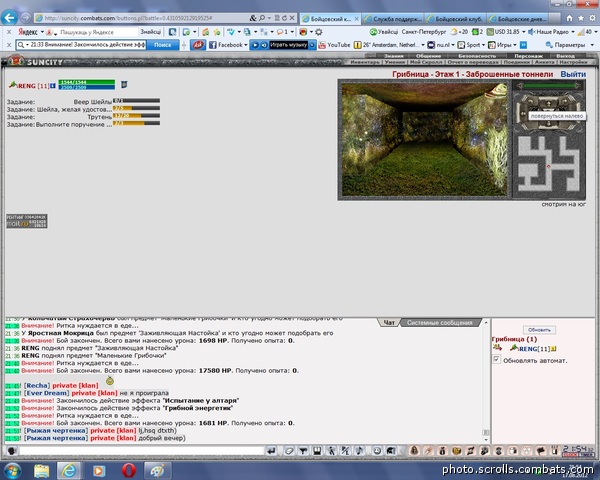Click 'Рыжая чертенка' name on the 'добрый вечер' line

56,438
